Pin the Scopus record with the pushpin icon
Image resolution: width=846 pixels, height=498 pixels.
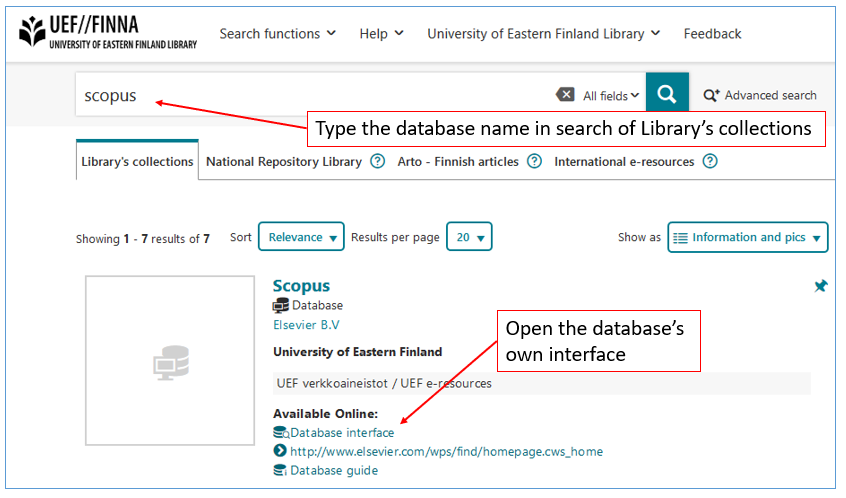tap(821, 286)
